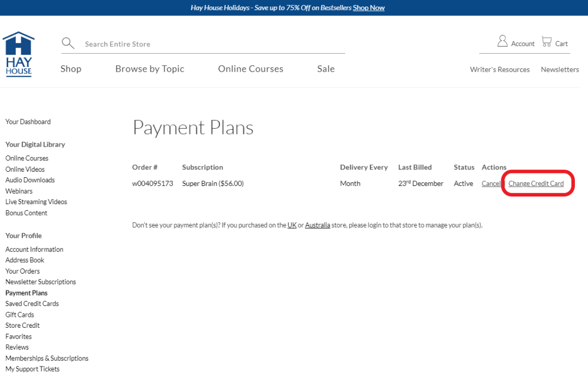The height and width of the screenshot is (389, 588).
Task: Open My Support Tickets
Action: click(32, 369)
